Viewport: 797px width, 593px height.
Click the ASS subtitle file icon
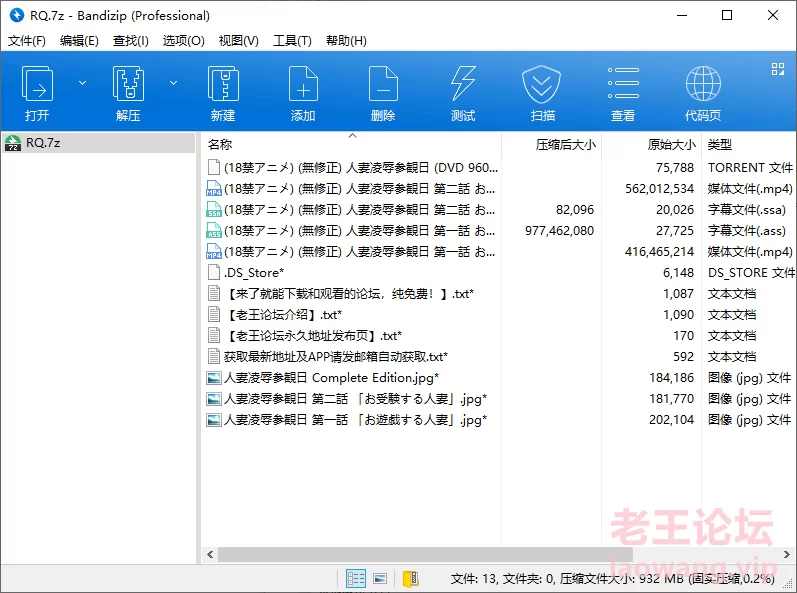[214, 231]
